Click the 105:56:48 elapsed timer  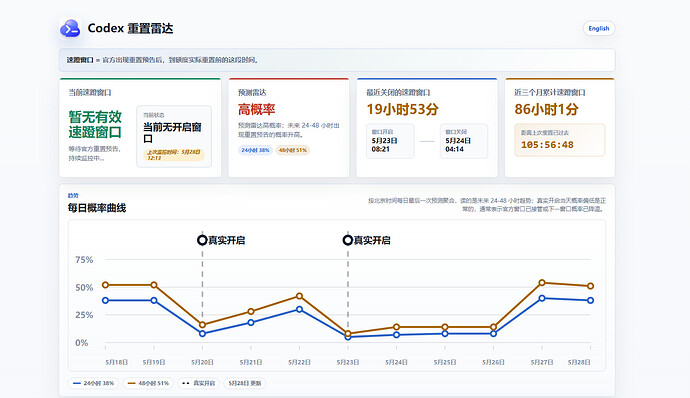click(547, 145)
